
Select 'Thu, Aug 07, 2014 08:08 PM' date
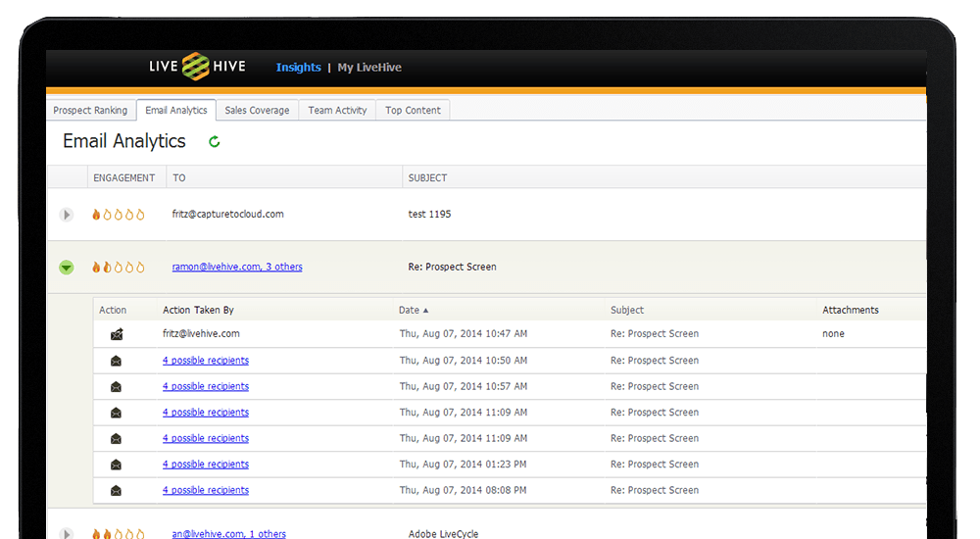464,490
